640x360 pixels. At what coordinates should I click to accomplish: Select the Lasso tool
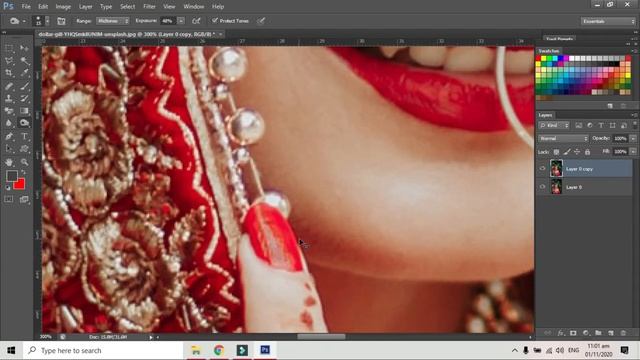pos(9,61)
